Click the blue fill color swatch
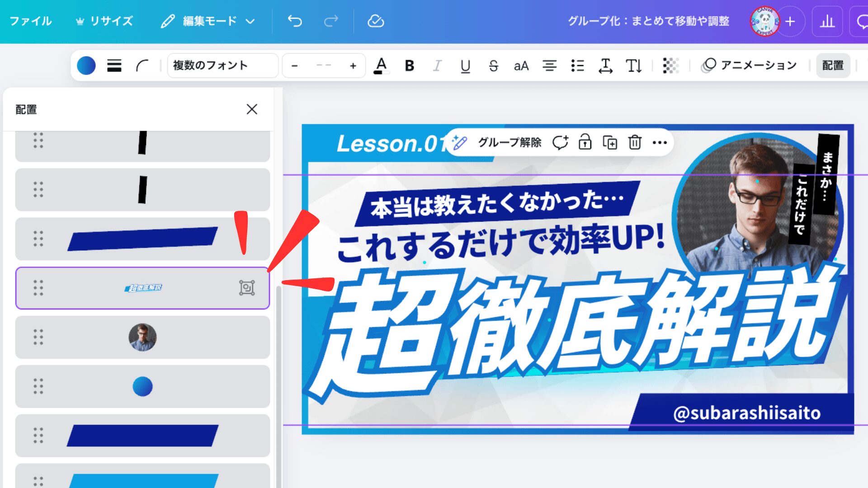 click(86, 66)
